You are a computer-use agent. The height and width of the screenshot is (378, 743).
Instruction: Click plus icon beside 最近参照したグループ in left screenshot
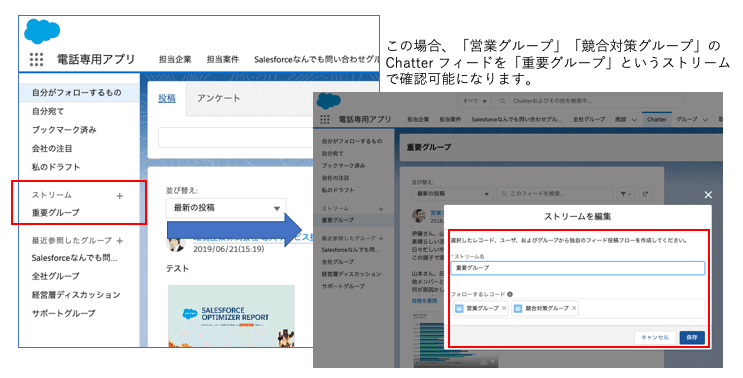tap(120, 241)
